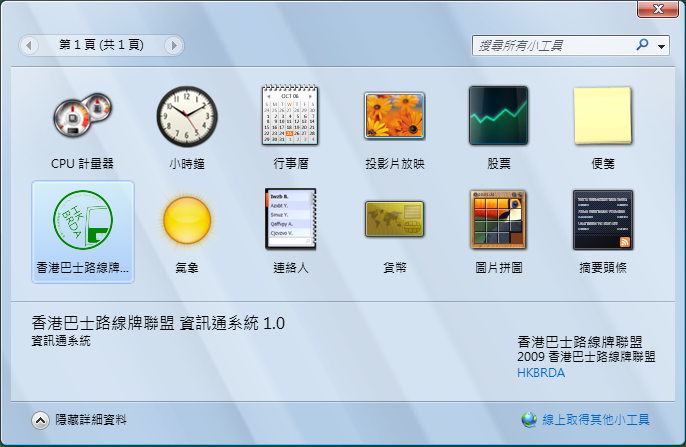This screenshot has width=686, height=447.
Task: Select the 便箋 sticky notes gadget
Action: click(x=603, y=115)
